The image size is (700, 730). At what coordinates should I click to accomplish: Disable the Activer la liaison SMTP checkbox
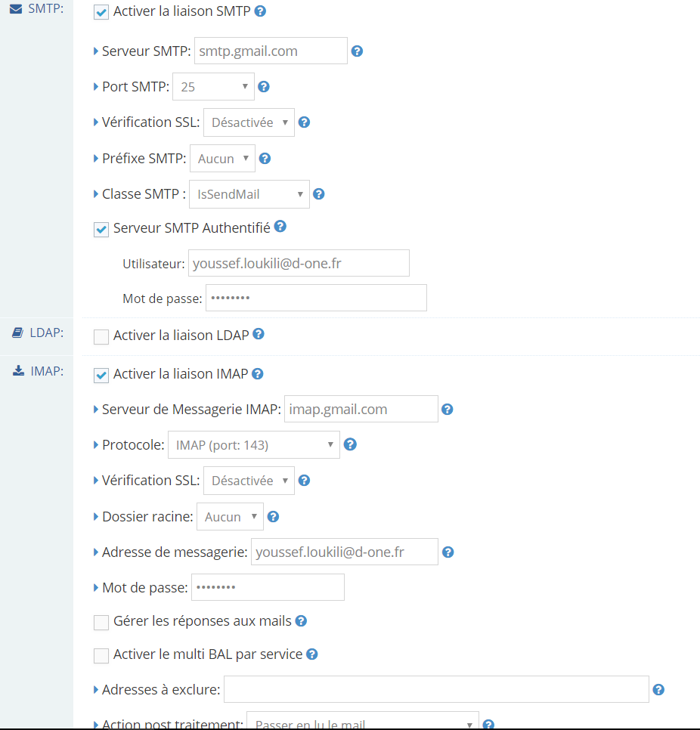click(101, 13)
